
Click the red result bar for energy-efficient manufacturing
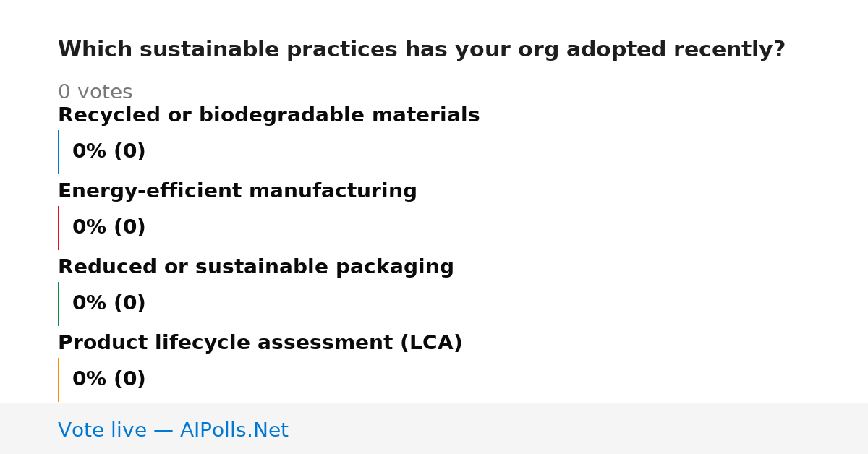tap(58, 228)
